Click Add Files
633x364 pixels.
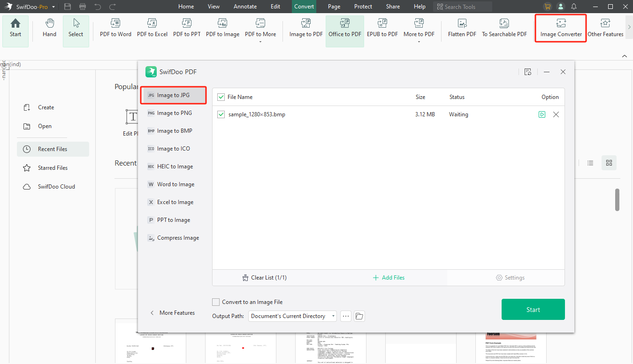[x=389, y=278]
